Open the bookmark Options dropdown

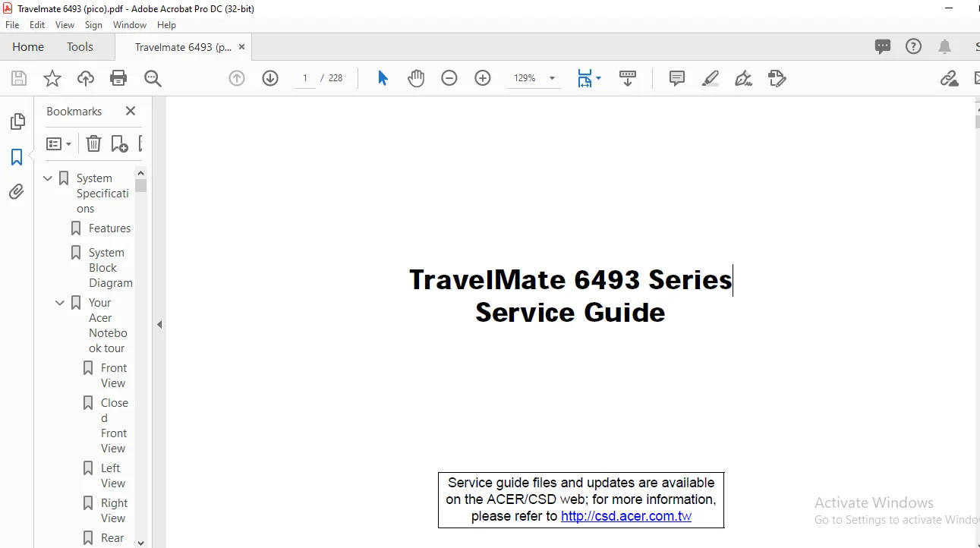(x=58, y=143)
